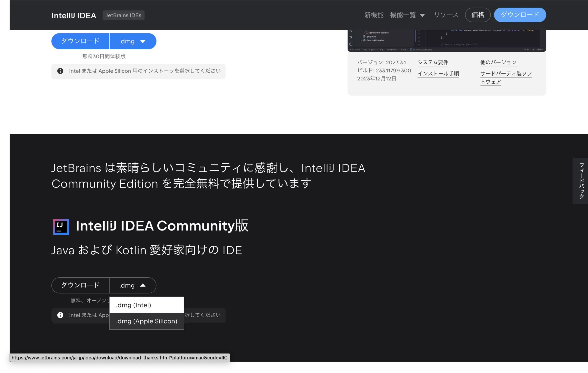The height and width of the screenshot is (373, 588).
Task: Open the システム要件 link
Action: [433, 62]
